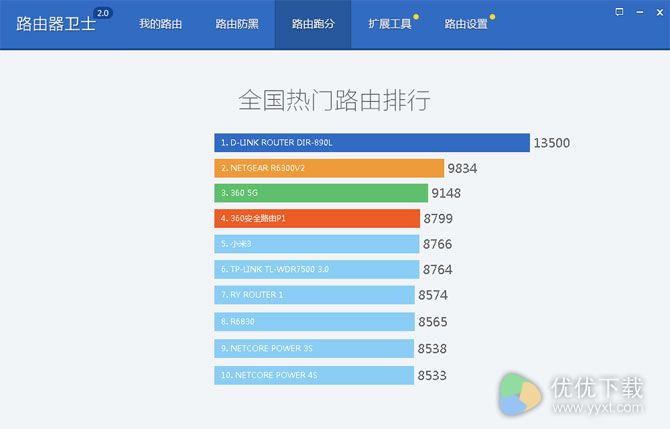
Task: Close the 路由器卫士 window
Action: (x=660, y=12)
